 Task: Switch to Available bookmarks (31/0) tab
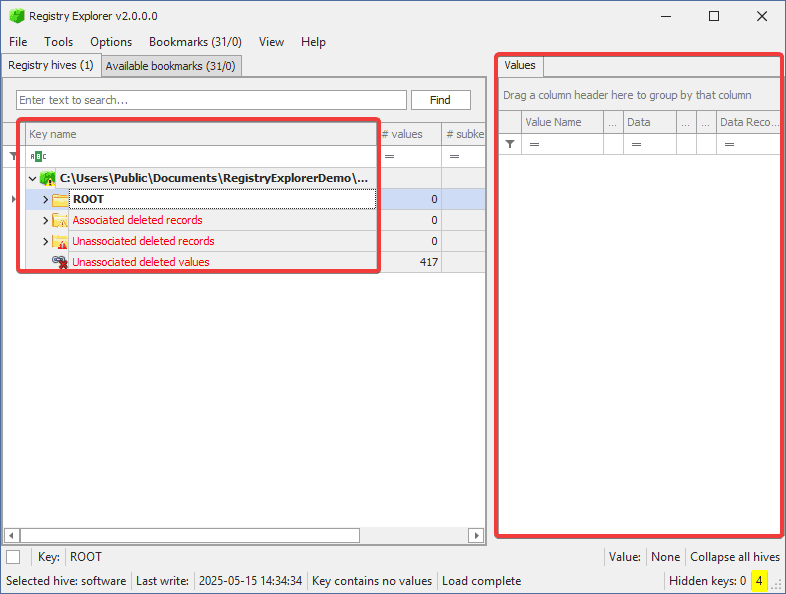click(x=171, y=67)
